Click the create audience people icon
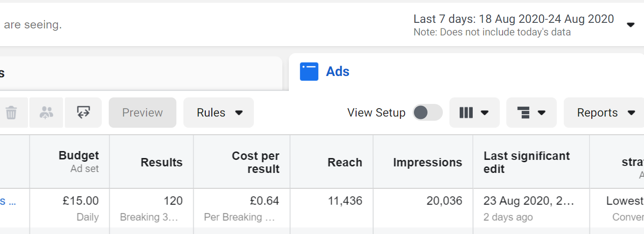The height and width of the screenshot is (234, 644). pyautogui.click(x=46, y=112)
